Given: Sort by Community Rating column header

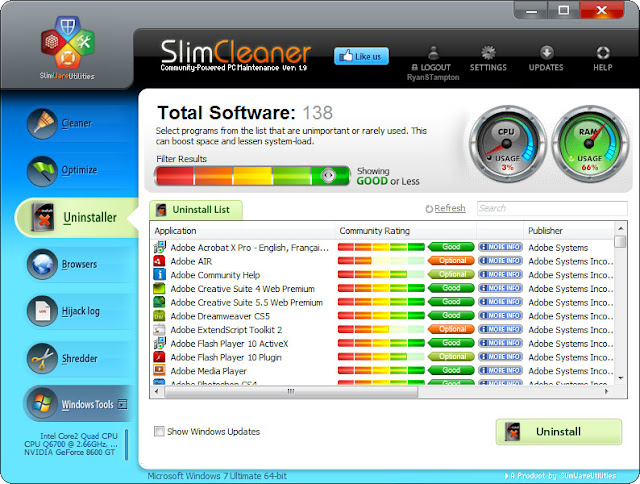Looking at the screenshot, I should 406,231.
